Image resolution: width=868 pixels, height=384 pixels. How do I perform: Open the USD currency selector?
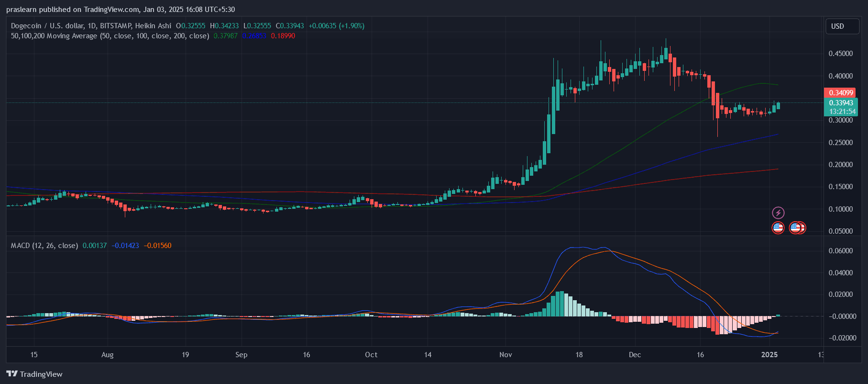(842, 26)
